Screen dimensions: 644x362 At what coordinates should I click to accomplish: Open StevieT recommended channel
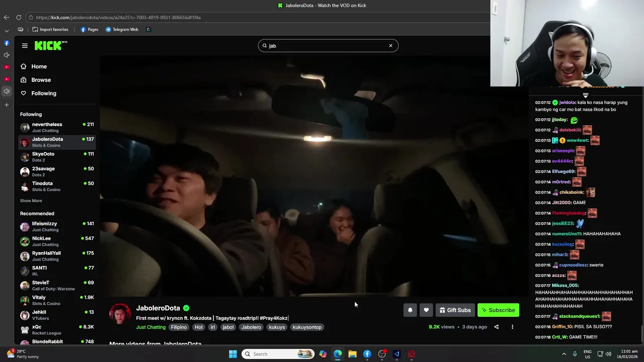57,286
